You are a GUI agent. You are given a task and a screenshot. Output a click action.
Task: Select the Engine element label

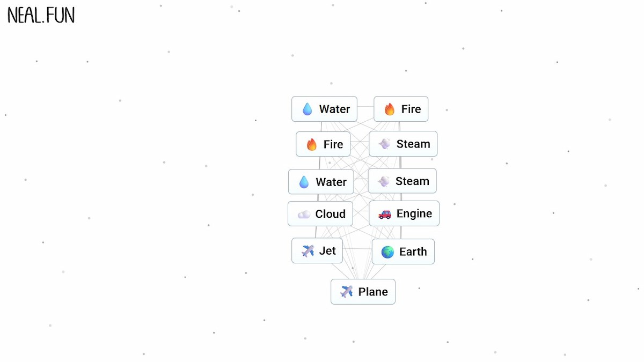coord(414,214)
